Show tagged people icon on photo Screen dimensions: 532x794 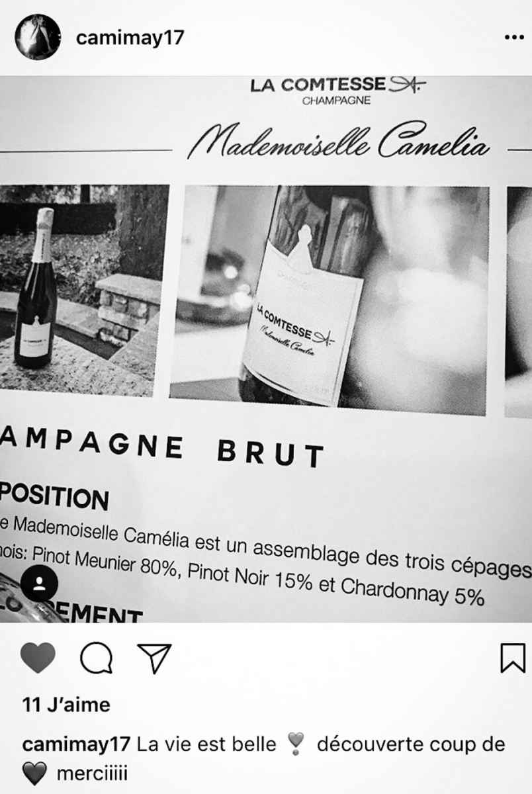point(39,582)
